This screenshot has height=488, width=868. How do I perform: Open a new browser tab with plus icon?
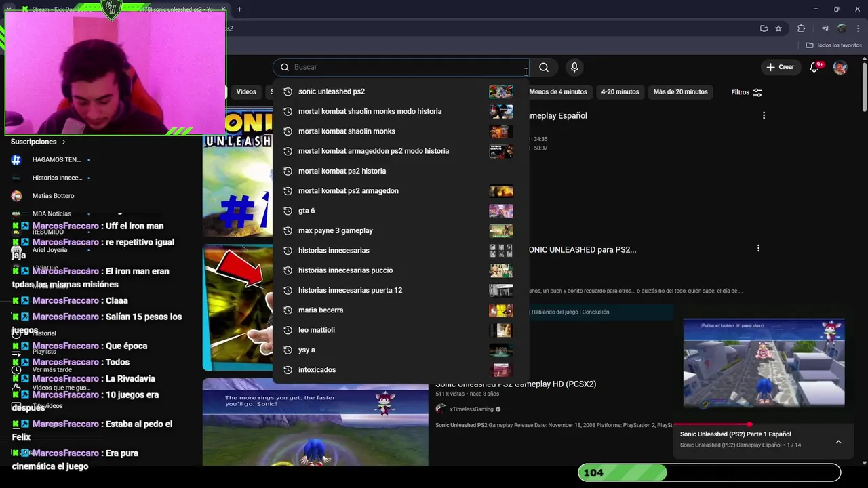click(239, 9)
